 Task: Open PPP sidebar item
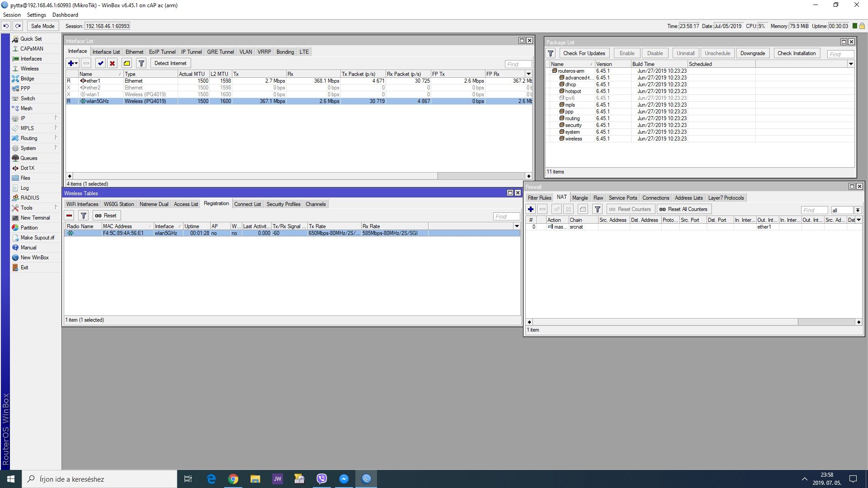(x=25, y=89)
